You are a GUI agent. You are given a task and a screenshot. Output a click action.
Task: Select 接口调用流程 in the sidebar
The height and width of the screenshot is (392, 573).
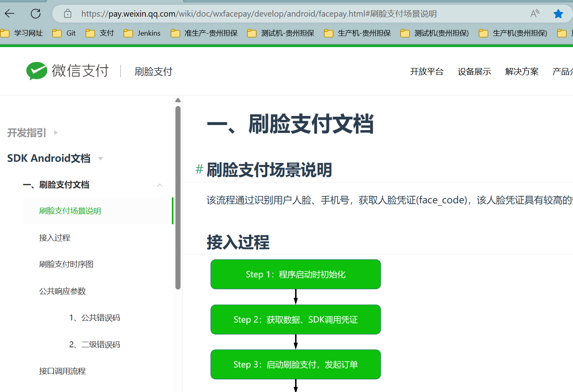point(62,371)
